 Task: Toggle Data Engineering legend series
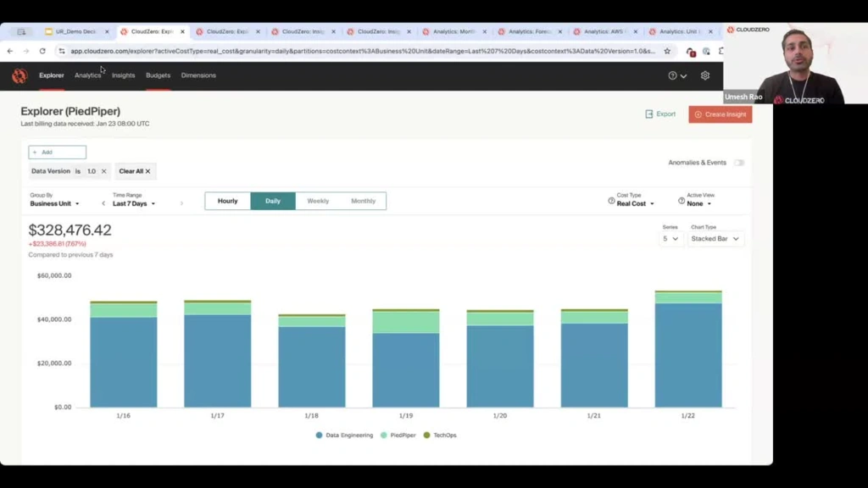[x=344, y=435]
